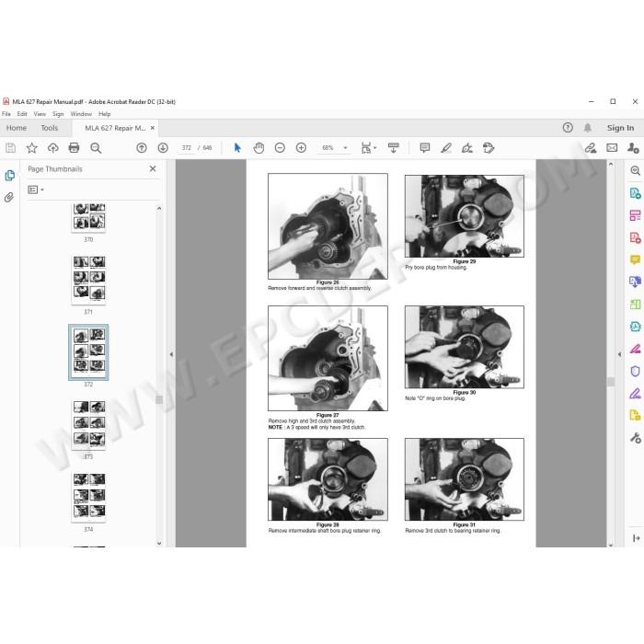644x644 pixels.
Task: Click the page number field
Action: pyautogui.click(x=187, y=148)
